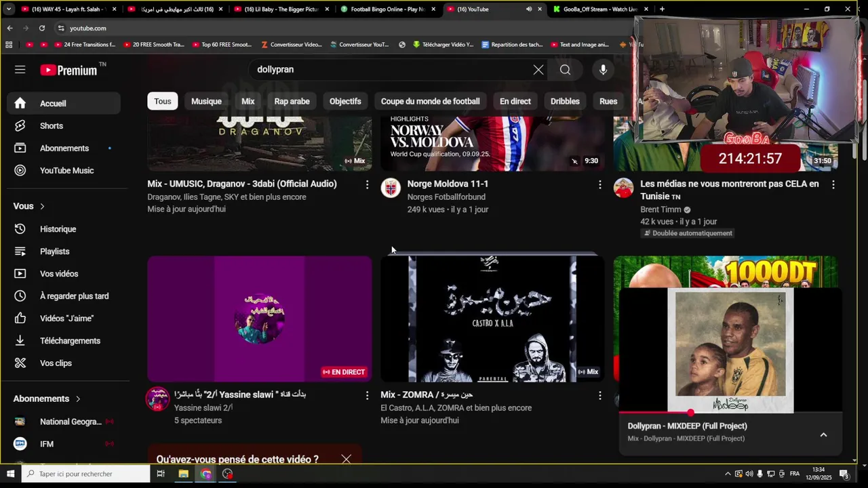Image resolution: width=868 pixels, height=488 pixels.
Task: Open the YouTube hamburger guide menu
Action: pos(20,70)
